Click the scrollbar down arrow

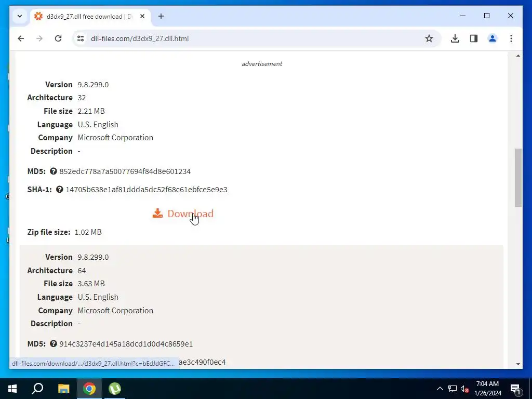coord(518,364)
